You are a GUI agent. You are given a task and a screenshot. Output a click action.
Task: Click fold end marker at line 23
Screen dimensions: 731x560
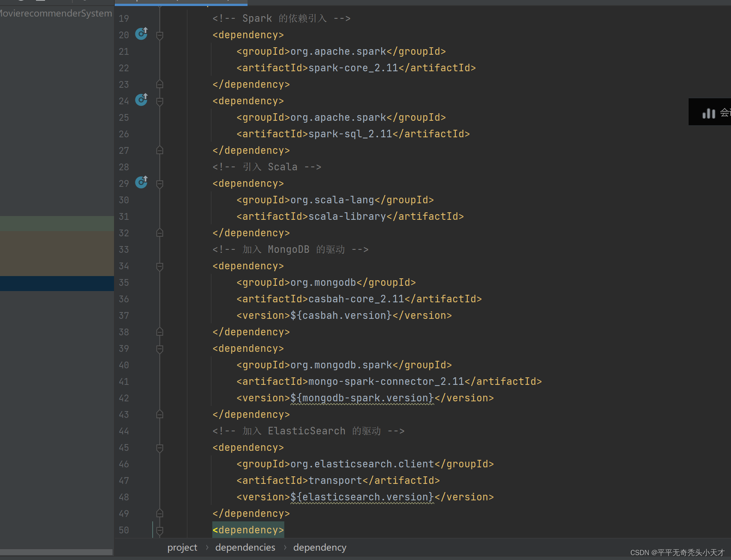coord(160,84)
